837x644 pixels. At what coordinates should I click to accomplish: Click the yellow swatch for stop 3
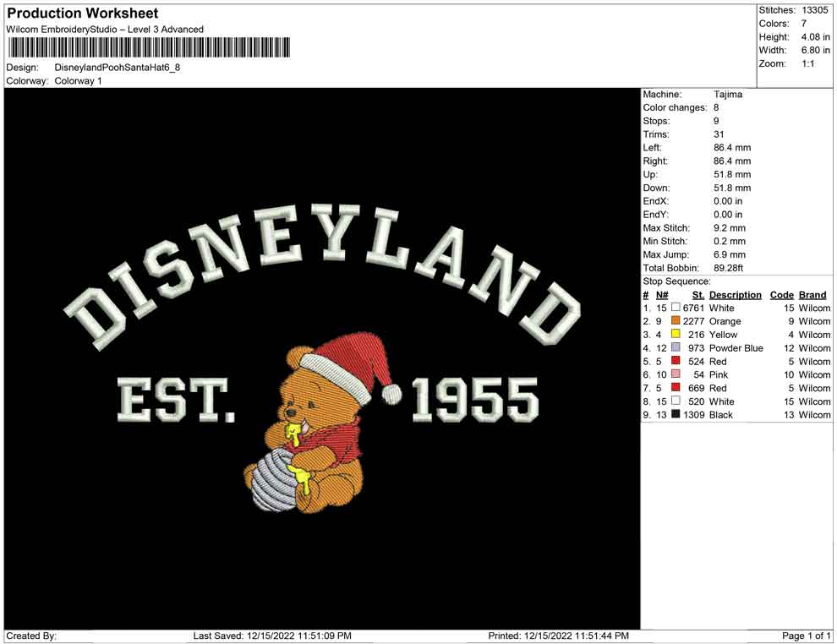[676, 334]
